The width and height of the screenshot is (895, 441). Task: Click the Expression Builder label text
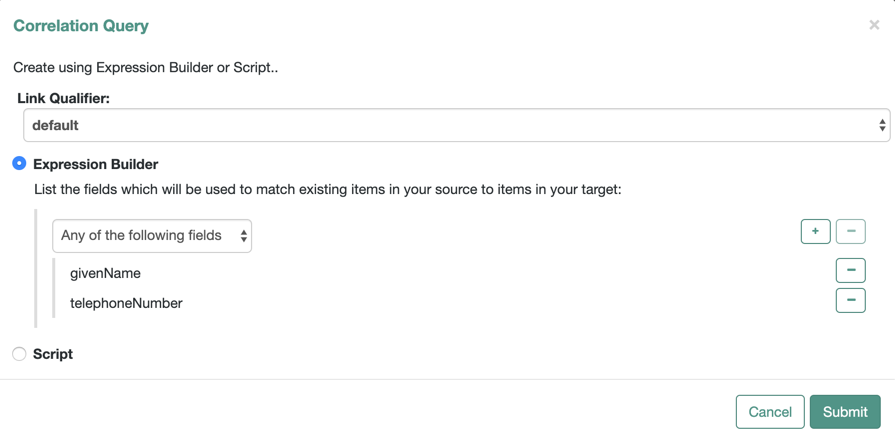point(95,164)
